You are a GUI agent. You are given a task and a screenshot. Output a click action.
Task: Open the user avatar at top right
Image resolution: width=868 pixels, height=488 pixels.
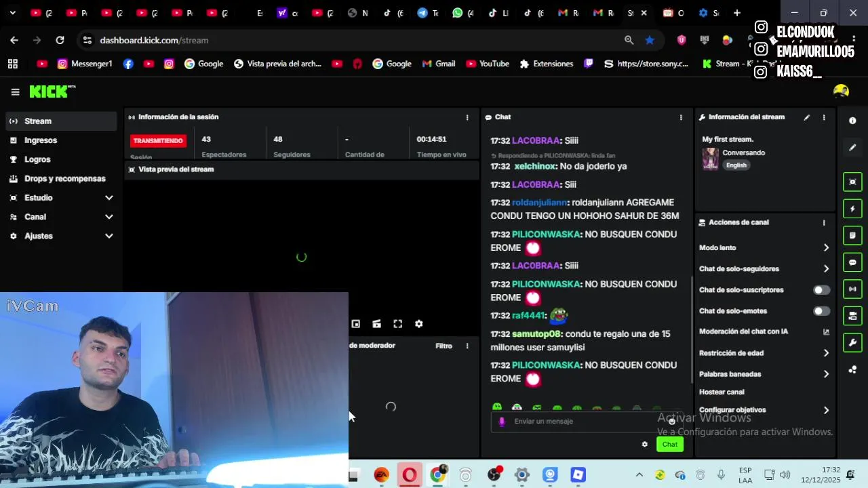coord(841,91)
